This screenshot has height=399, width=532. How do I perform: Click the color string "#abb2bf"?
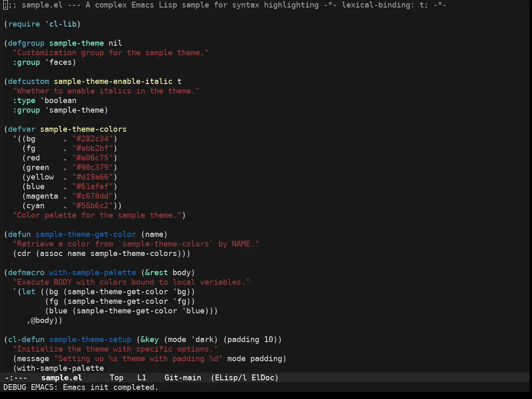[92, 148]
